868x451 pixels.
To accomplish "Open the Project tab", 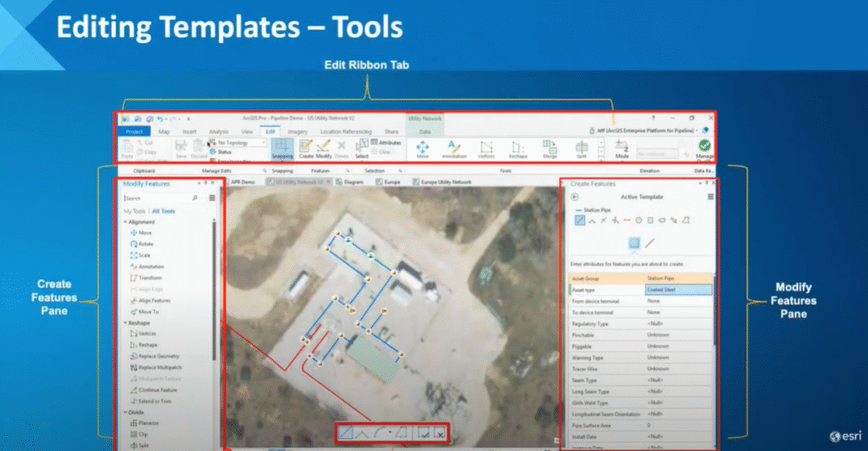I will pos(134,131).
